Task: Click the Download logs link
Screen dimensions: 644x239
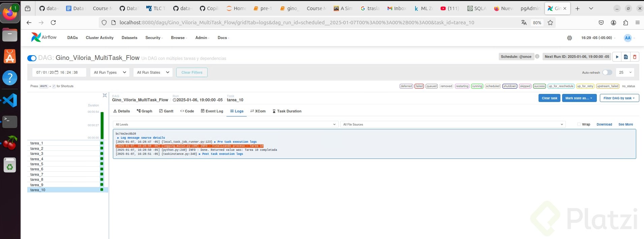Action: click(x=604, y=124)
